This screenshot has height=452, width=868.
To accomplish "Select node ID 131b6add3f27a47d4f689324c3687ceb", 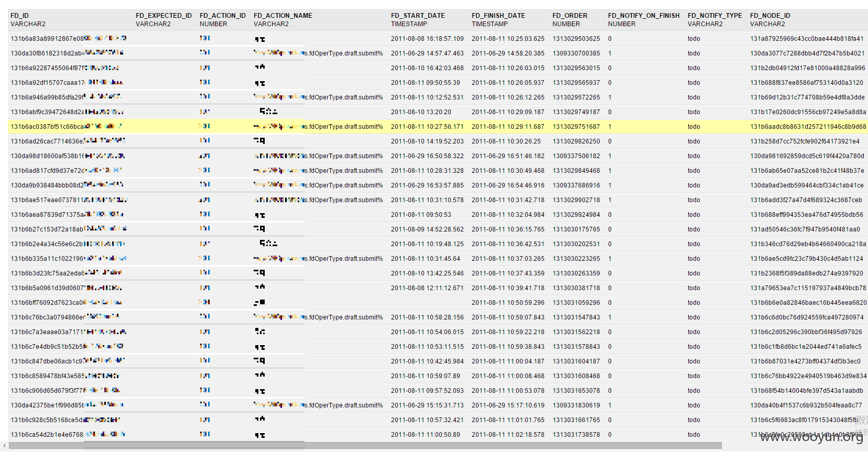I will pyautogui.click(x=806, y=200).
